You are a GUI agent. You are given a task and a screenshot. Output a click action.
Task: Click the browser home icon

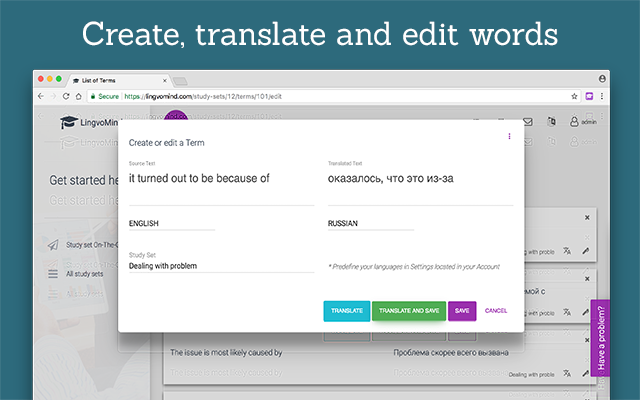click(x=79, y=96)
